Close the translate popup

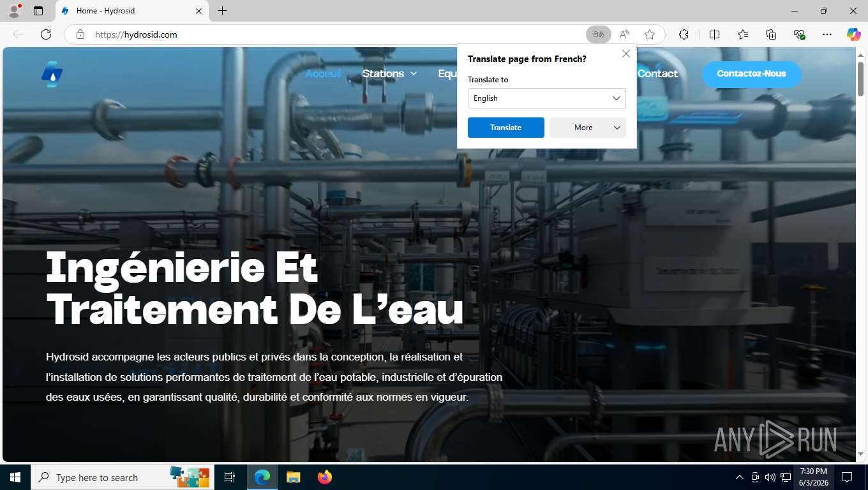[626, 54]
